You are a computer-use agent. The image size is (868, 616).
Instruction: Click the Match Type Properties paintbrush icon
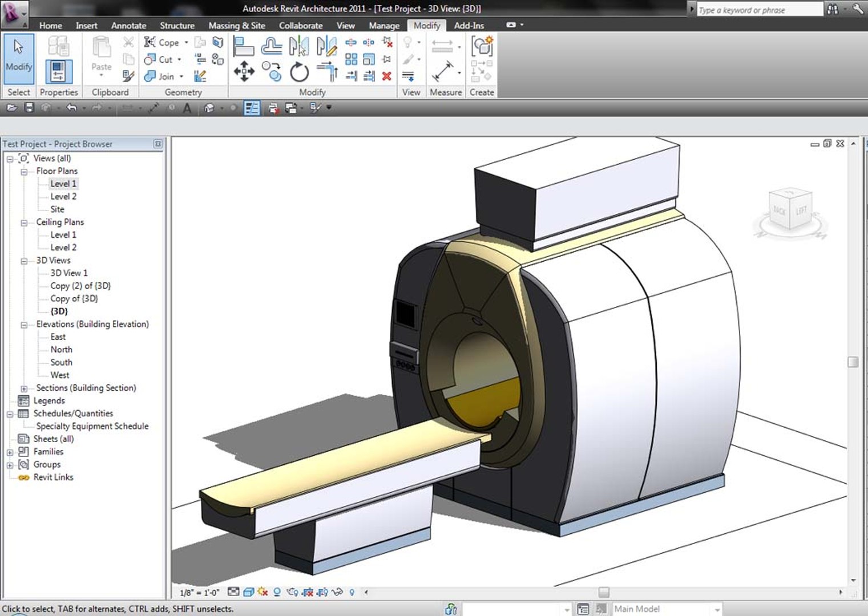(128, 76)
